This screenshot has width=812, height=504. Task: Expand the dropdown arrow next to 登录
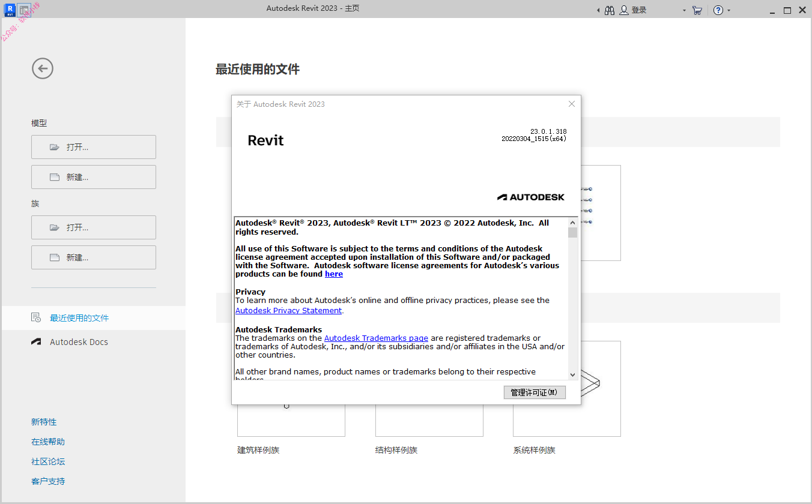(x=684, y=10)
